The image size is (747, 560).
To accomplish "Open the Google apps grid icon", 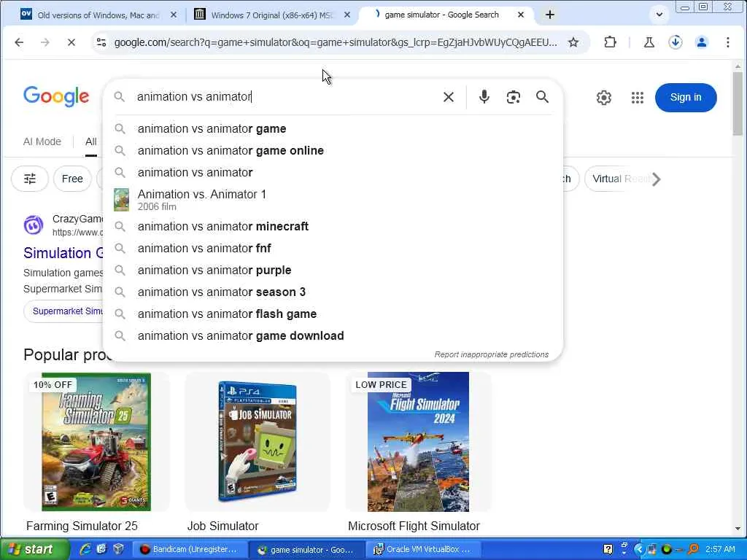I will 638,98.
